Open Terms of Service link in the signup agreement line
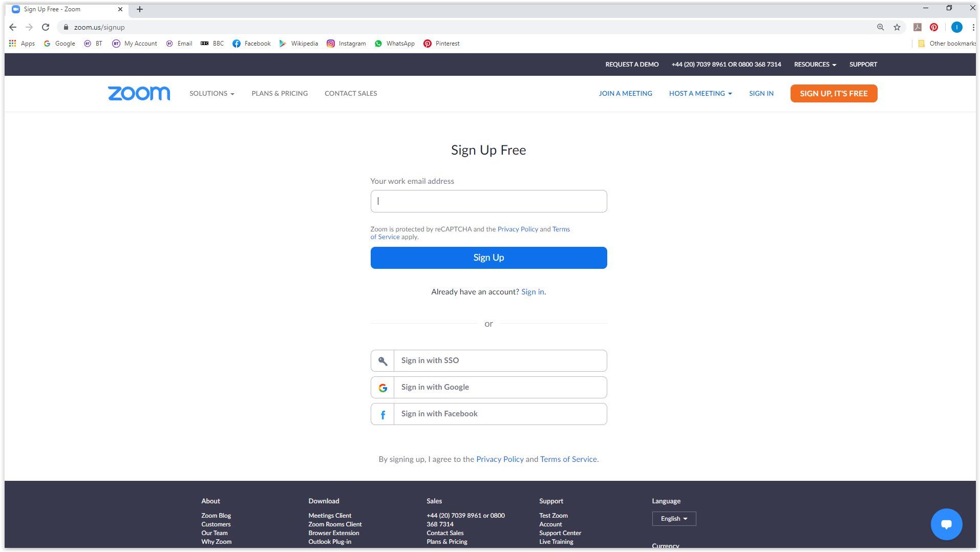Viewport: 980px width, 552px height. pos(568,459)
